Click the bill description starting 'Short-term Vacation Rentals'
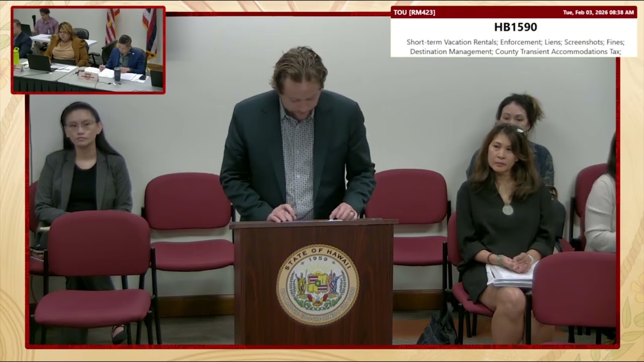644x362 pixels. coord(515,46)
